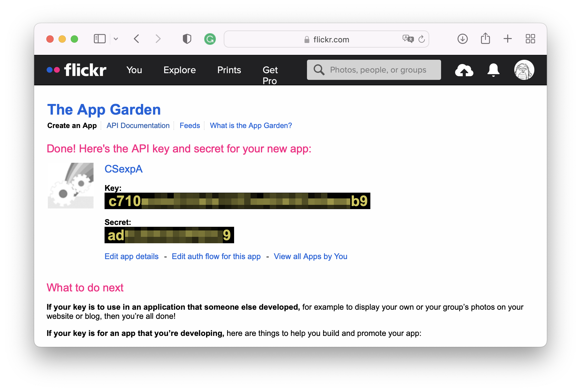Click the flickr.com address bar
The height and width of the screenshot is (392, 581).
coord(326,39)
